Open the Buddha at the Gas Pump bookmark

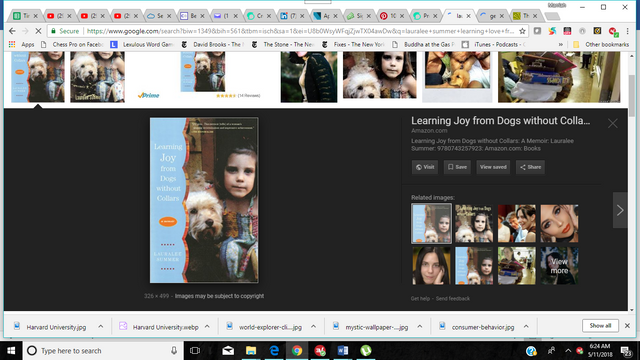[423, 44]
